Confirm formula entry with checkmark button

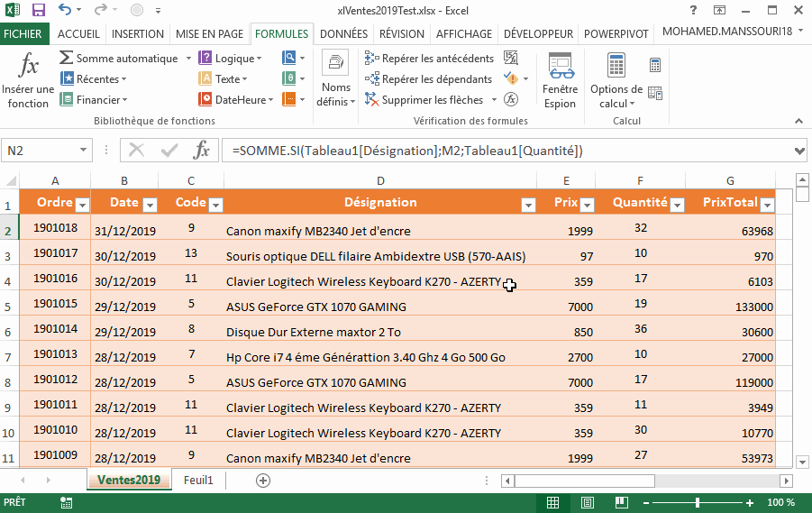click(169, 151)
